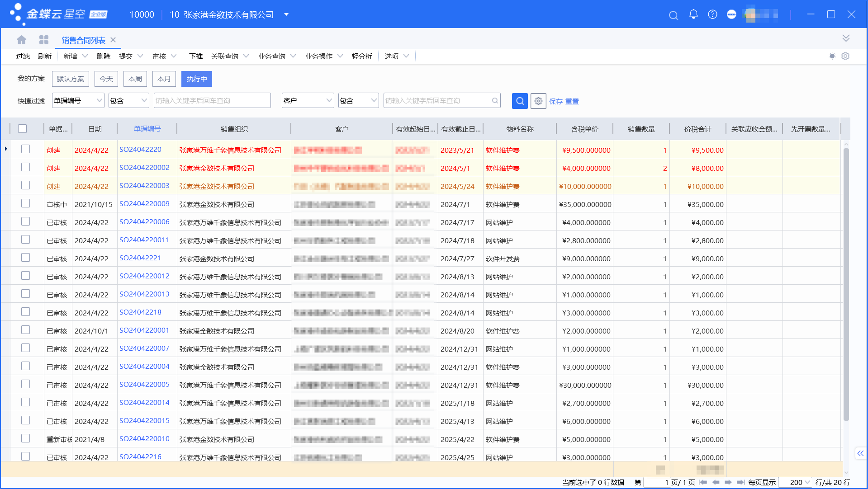Go to previous page arrow
Screen dimensions: 868x489
716,482
